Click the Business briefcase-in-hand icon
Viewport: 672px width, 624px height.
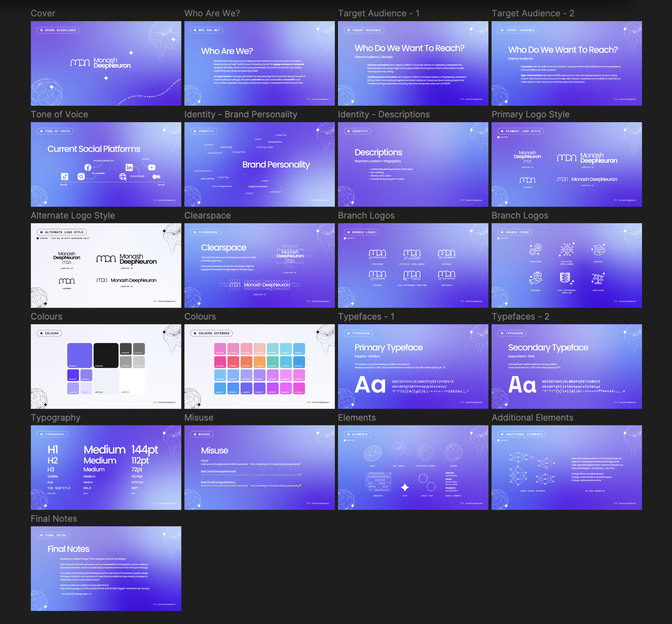[535, 278]
